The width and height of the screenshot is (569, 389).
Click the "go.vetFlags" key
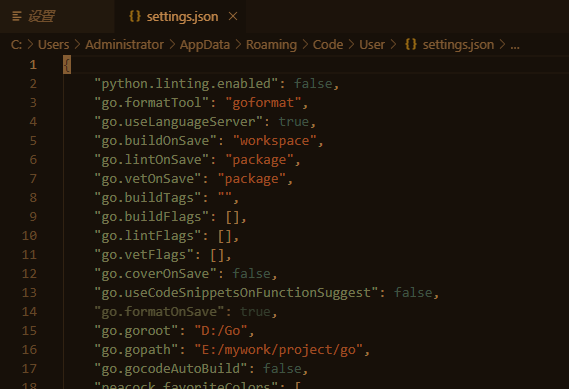coord(144,255)
